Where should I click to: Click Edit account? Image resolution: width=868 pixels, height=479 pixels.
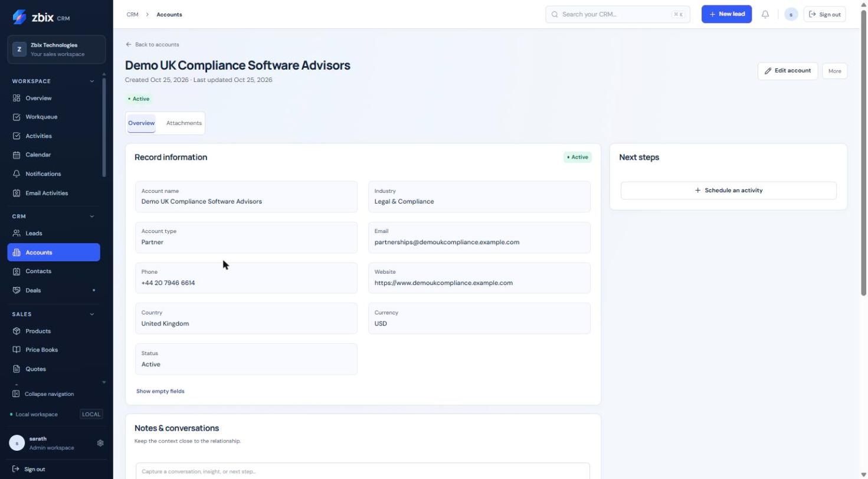[x=788, y=71]
